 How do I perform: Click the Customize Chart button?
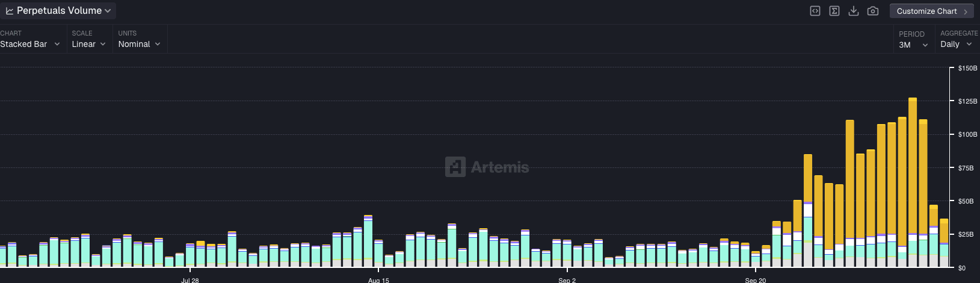[931, 11]
